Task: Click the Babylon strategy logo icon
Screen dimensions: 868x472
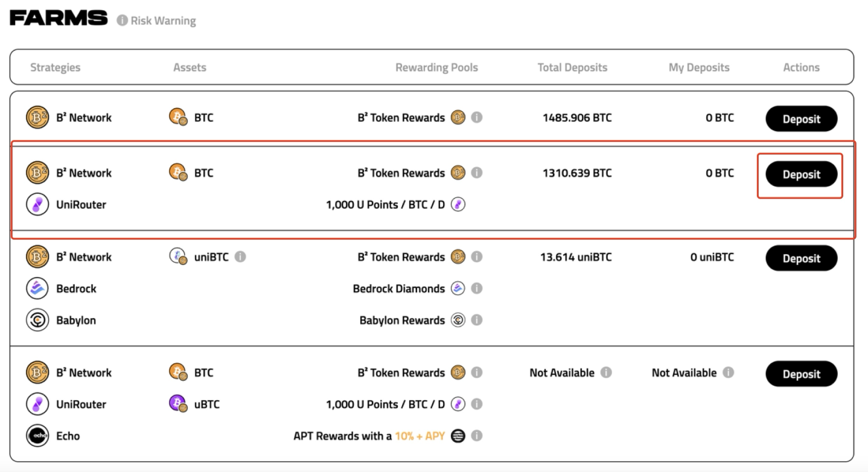Action: coord(37,321)
